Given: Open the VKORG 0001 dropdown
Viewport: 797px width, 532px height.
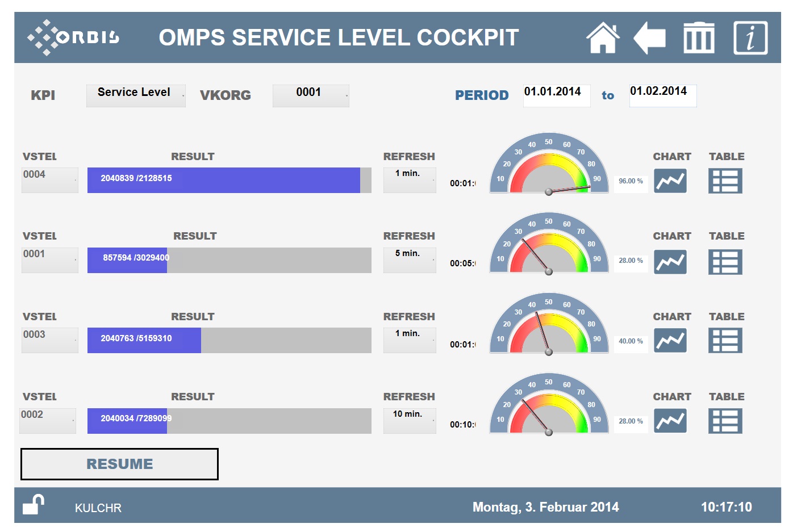Looking at the screenshot, I should click(311, 95).
